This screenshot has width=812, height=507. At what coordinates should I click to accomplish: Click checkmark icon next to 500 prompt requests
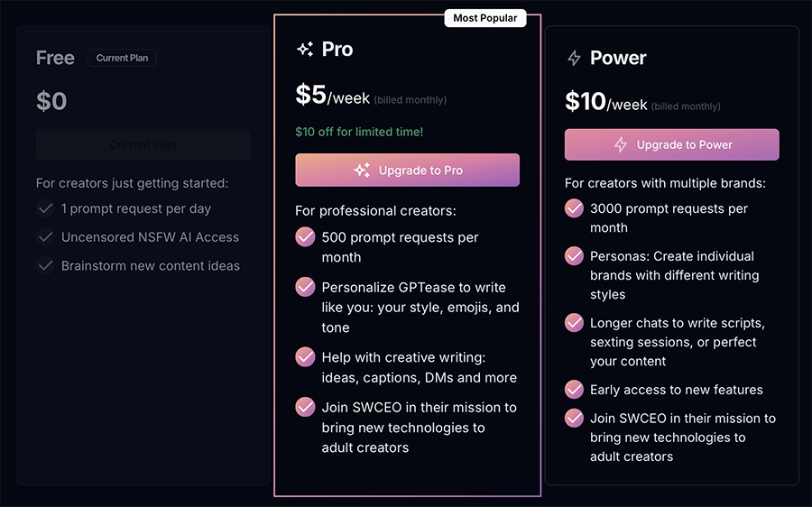pyautogui.click(x=305, y=237)
